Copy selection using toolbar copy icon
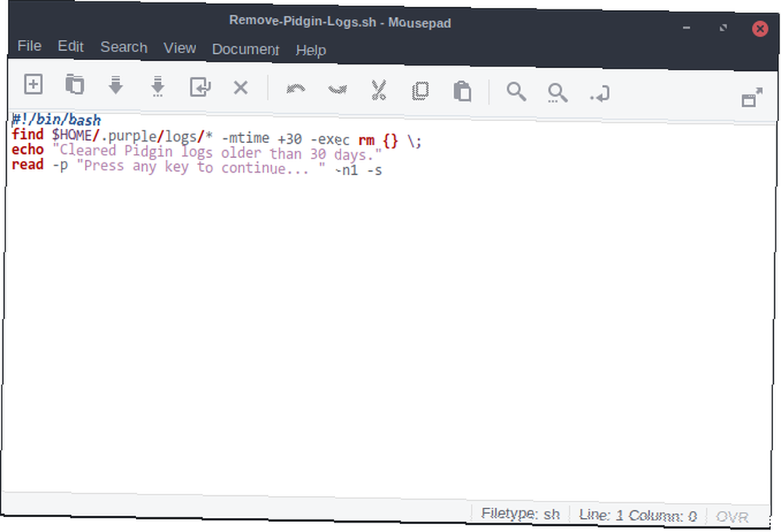The image size is (781, 532). [420, 91]
